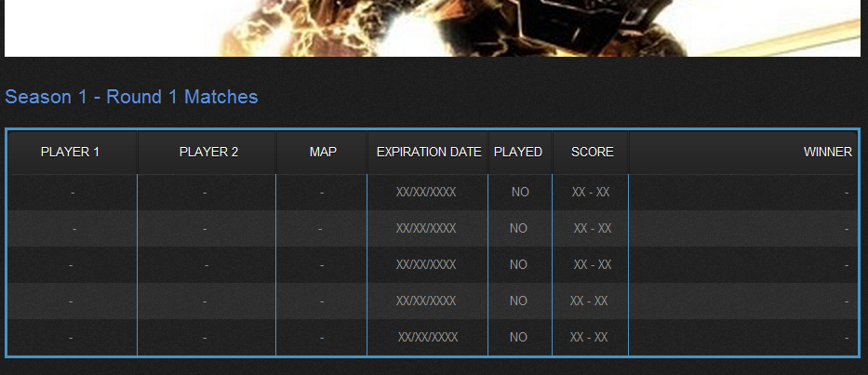868x375 pixels.
Task: Select the third row's played status NO
Action: (518, 265)
